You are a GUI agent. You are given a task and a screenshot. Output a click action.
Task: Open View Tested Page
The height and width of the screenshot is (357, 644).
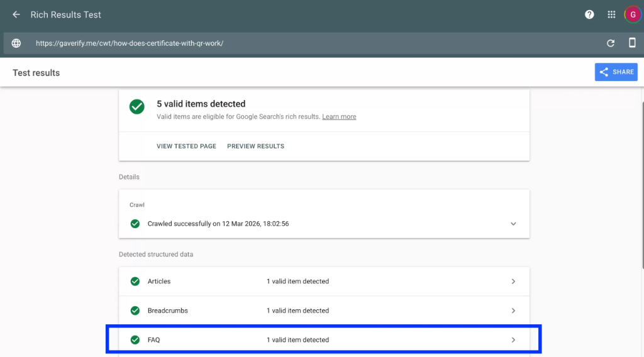(186, 146)
